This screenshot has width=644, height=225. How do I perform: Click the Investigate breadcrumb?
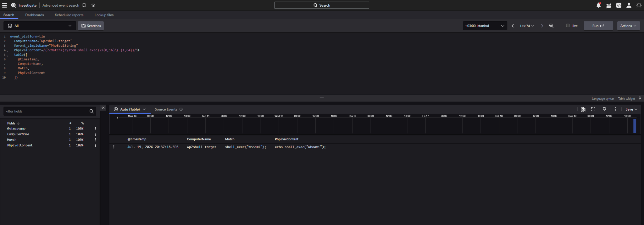pyautogui.click(x=27, y=5)
